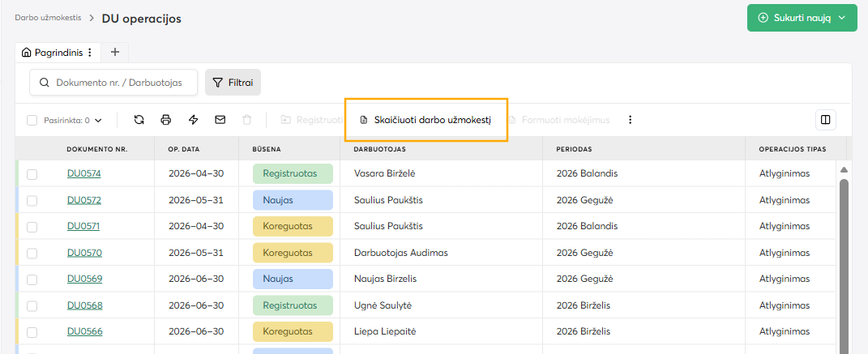Click Atlyginimas type in DU0569 row
The height and width of the screenshot is (354, 868).
785,278
